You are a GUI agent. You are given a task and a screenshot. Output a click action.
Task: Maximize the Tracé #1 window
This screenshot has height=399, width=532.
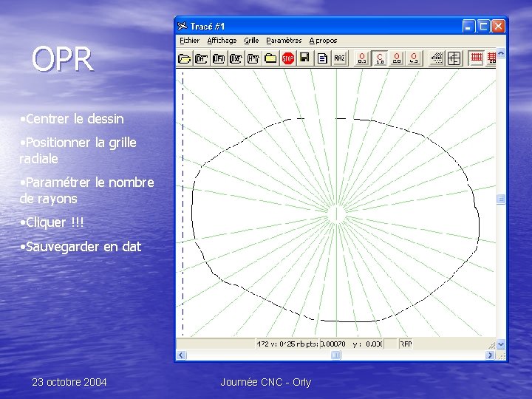pyautogui.click(x=483, y=26)
